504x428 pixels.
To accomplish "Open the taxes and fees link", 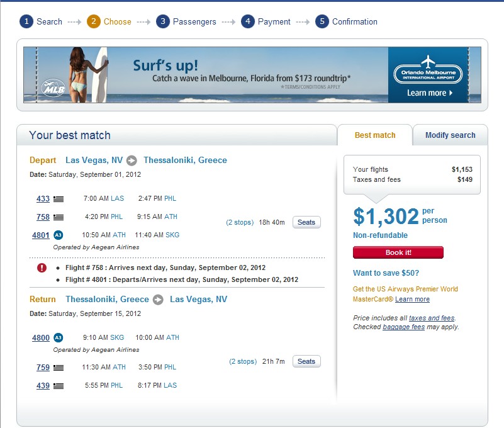I will 431,318.
